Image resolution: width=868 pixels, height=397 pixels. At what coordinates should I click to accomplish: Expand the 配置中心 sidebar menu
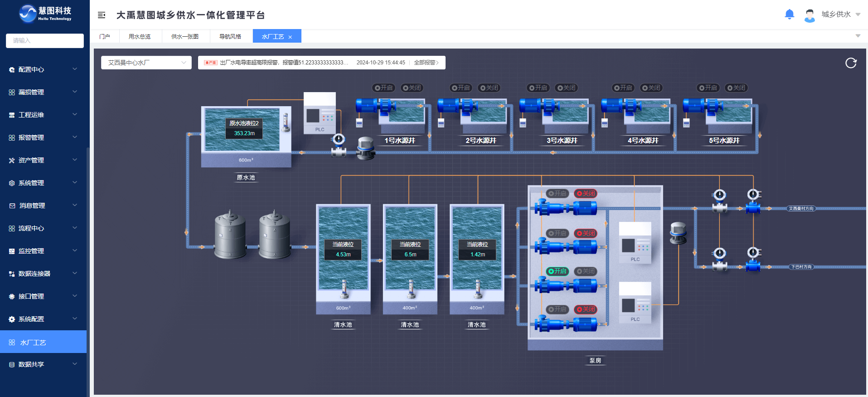43,69
